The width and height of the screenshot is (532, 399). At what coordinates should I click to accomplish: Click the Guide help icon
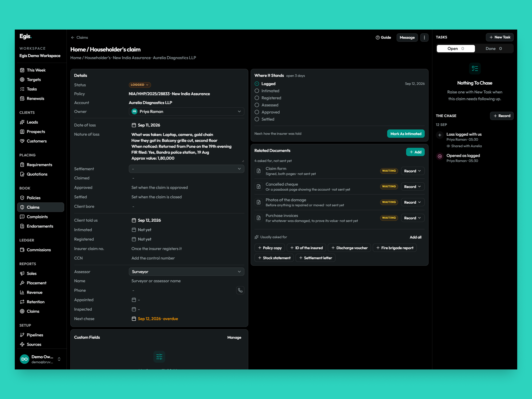coord(377,38)
